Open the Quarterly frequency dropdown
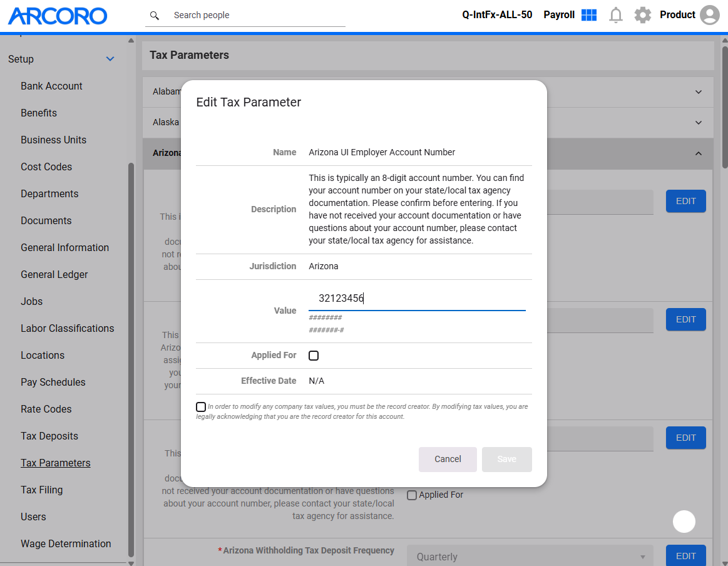This screenshot has height=566, width=728. (530, 556)
